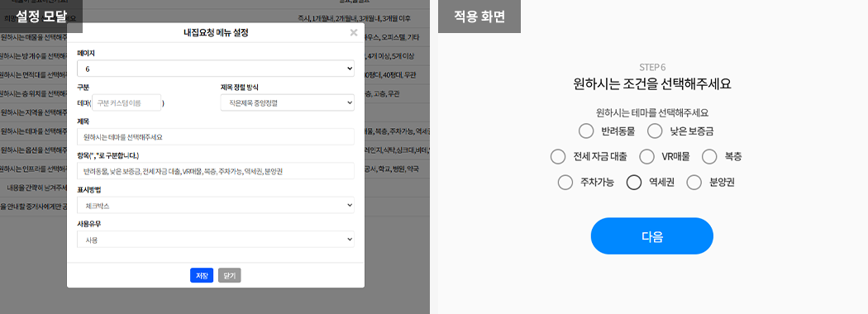Expand the 제목 정렬 방식 dropdown
This screenshot has height=314, width=868.
(x=288, y=102)
